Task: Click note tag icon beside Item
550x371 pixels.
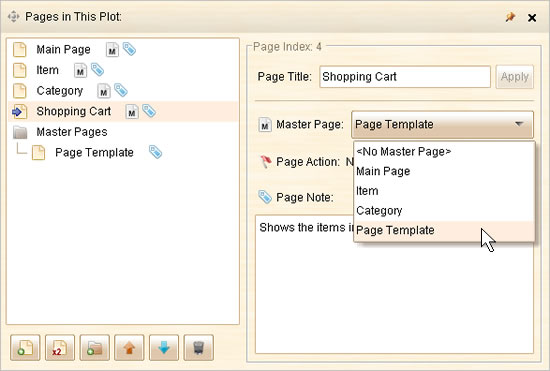Action: click(97, 69)
